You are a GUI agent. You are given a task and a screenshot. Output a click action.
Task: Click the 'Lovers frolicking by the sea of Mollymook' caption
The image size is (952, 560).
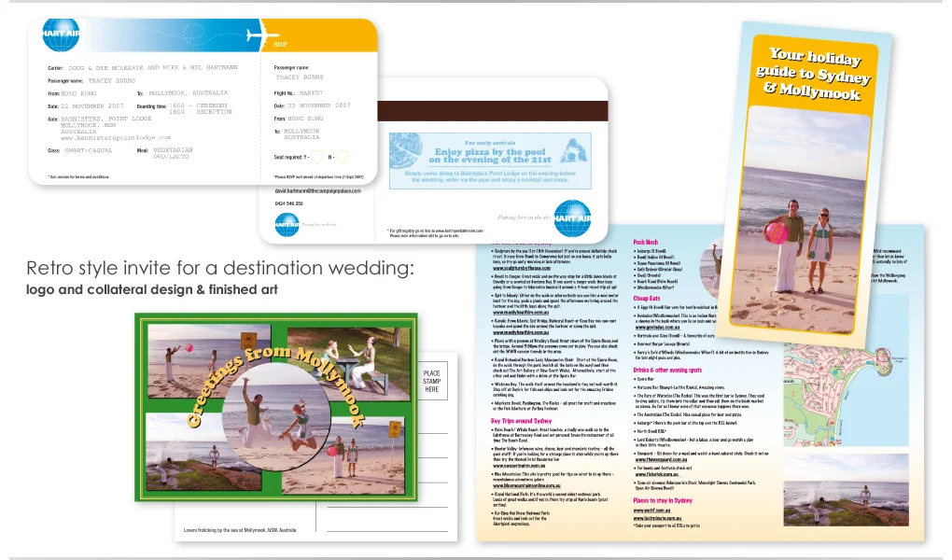coord(240,530)
